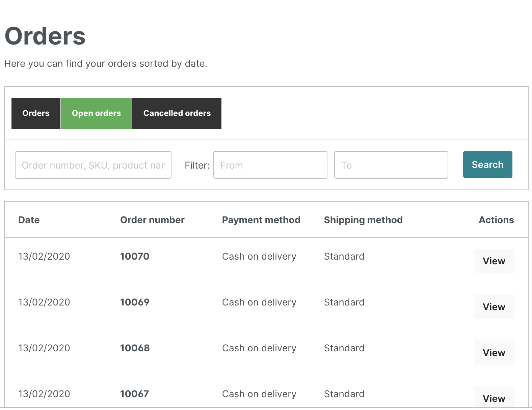Image resolution: width=532 pixels, height=410 pixels.
Task: Click the Shipping method column header
Action: pos(363,220)
